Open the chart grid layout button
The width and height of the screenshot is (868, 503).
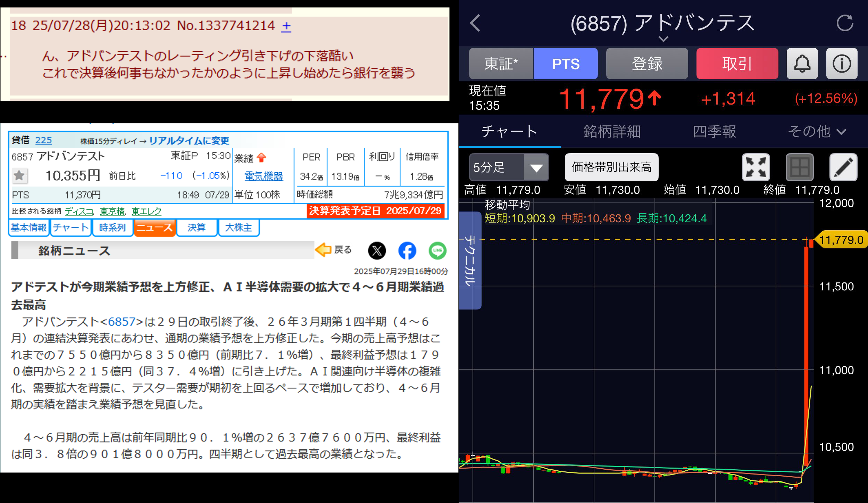[800, 167]
